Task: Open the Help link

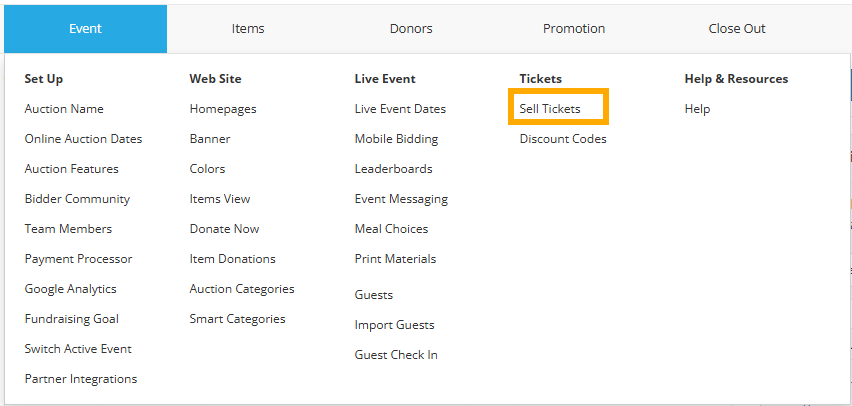Action: click(697, 109)
